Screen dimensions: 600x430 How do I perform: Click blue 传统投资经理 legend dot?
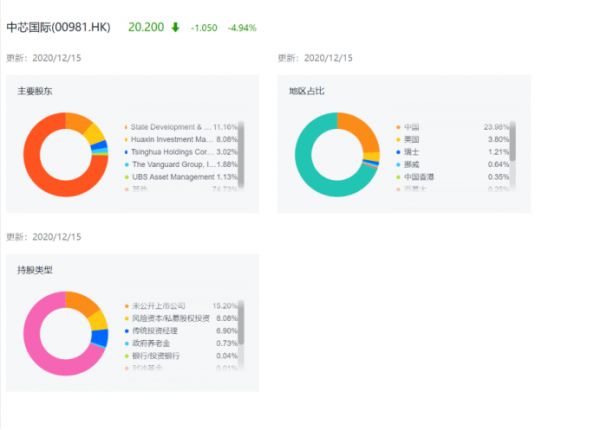click(126, 330)
